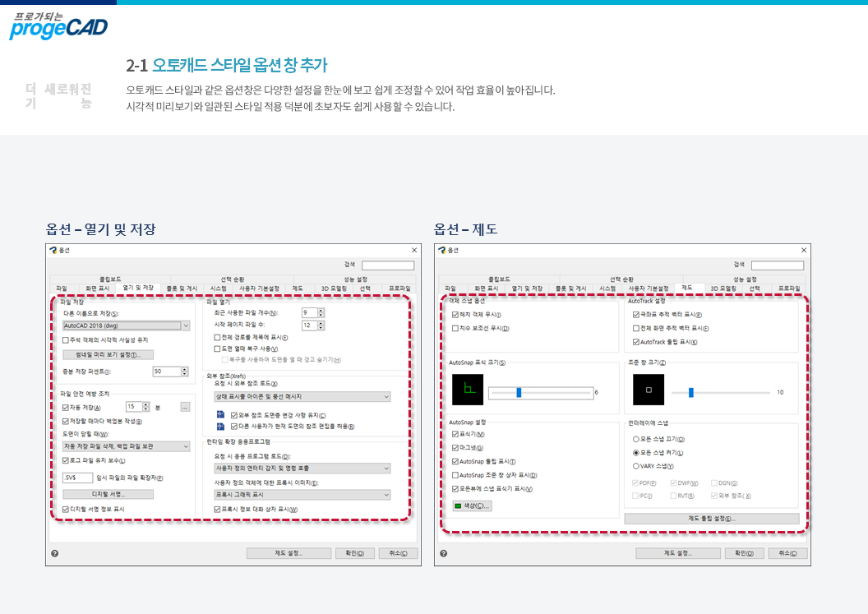
Task: Click xref icon beside 다른 사용자가 현재 도면의 참조 편집을 허용
Action: [220, 426]
